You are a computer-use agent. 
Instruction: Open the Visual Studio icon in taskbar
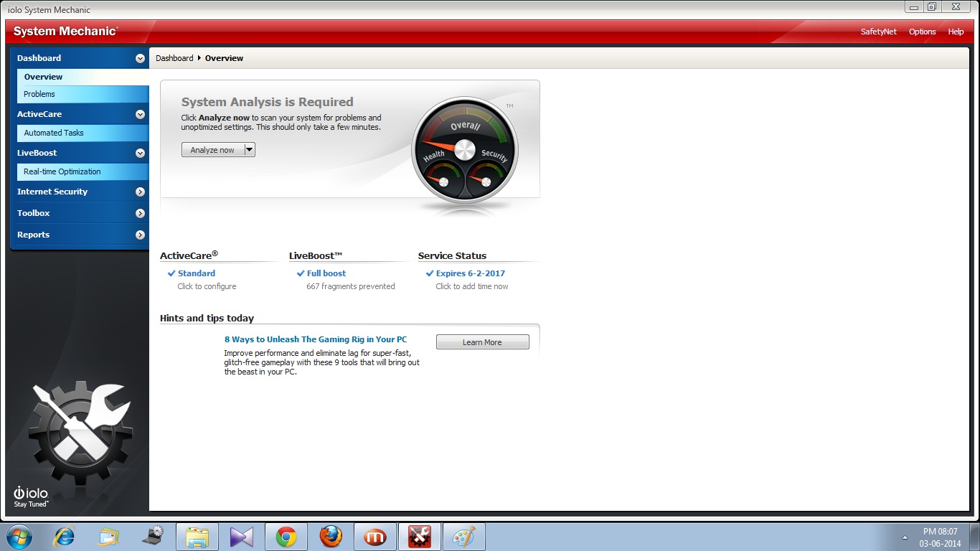pyautogui.click(x=242, y=537)
